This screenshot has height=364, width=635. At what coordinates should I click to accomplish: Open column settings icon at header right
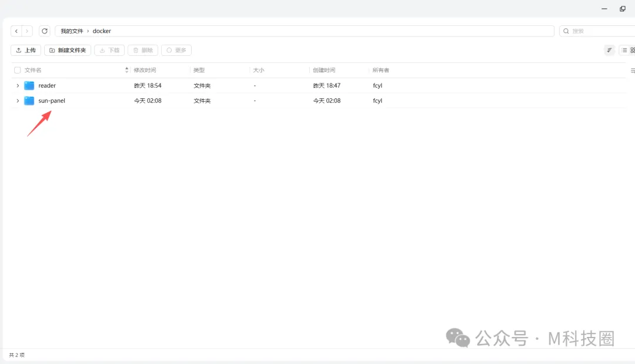633,71
